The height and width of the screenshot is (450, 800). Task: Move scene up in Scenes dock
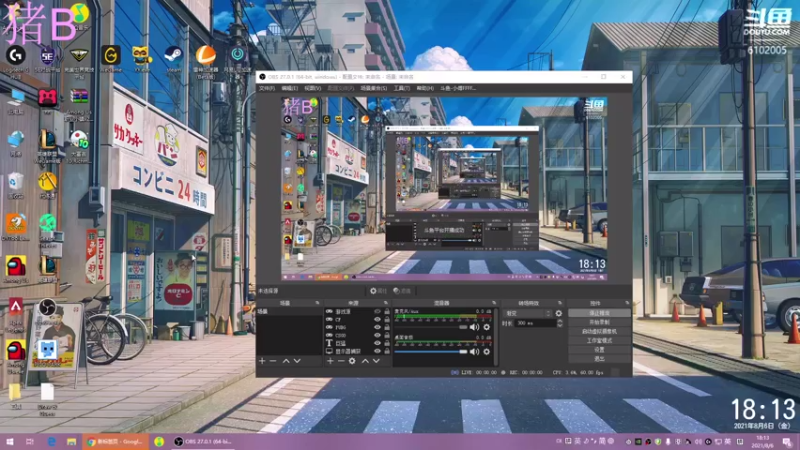point(286,361)
